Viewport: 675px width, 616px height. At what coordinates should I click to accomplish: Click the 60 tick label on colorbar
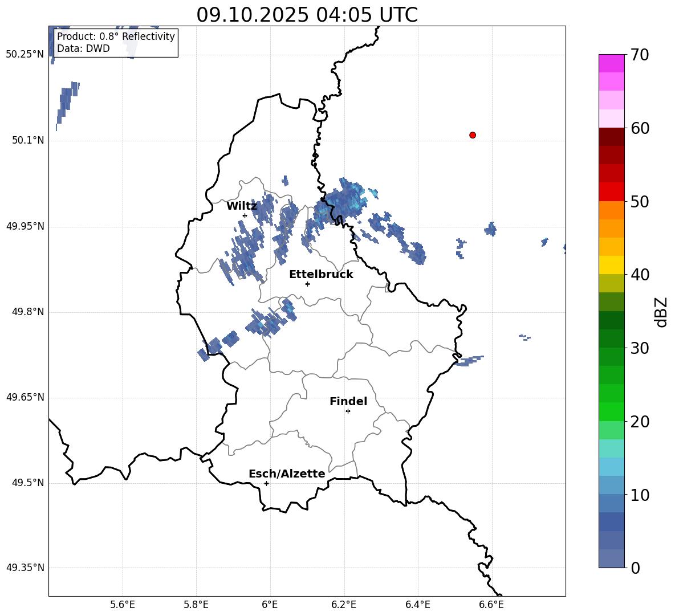[x=640, y=128]
